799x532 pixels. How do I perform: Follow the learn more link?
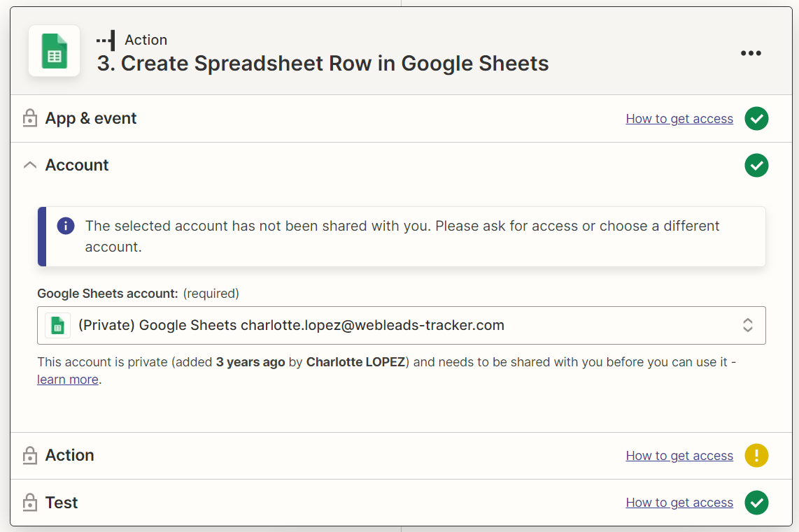coord(68,380)
